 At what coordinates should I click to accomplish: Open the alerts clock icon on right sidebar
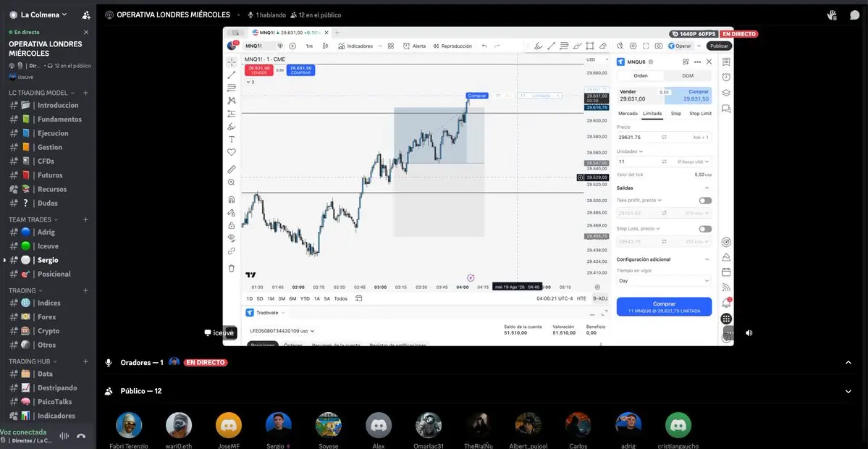click(x=726, y=77)
